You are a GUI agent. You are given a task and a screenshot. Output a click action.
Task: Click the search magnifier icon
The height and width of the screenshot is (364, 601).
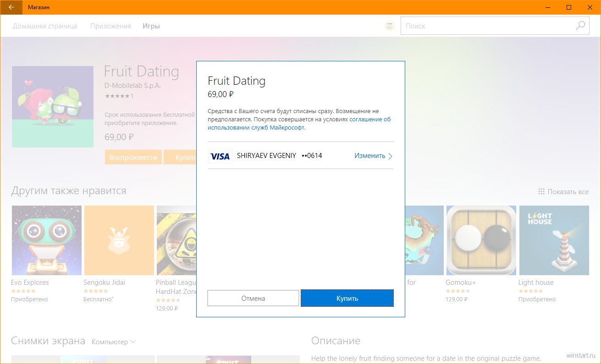point(580,26)
